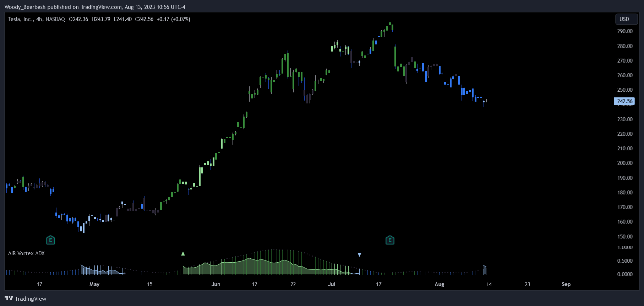The height and width of the screenshot is (306, 644).
Task: Click the AIR Vortex ADX indicator title
Action: [26, 253]
